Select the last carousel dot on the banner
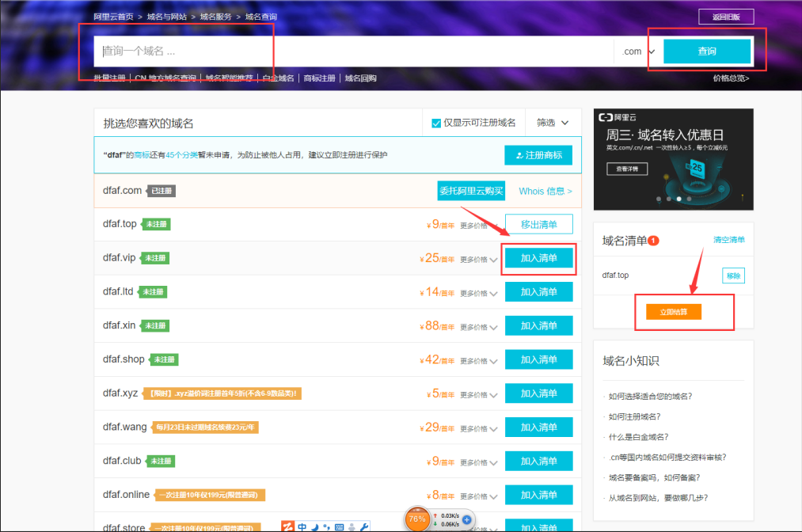 (689, 199)
